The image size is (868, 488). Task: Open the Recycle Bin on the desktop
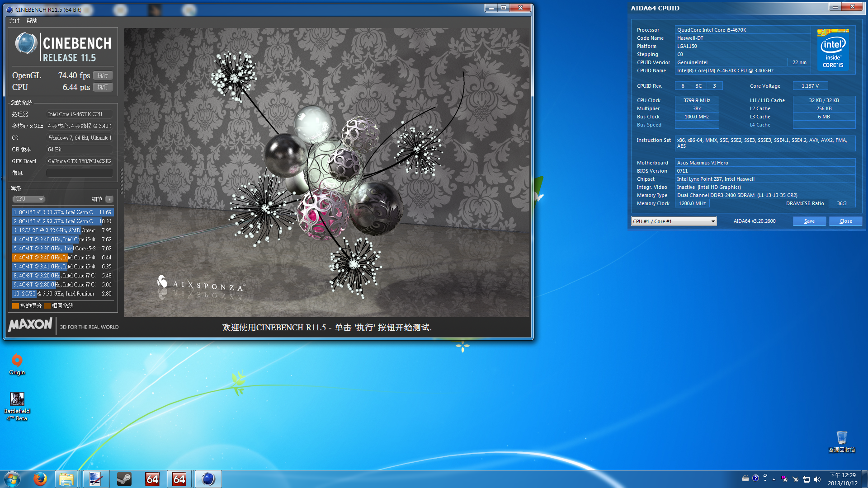coord(841,441)
